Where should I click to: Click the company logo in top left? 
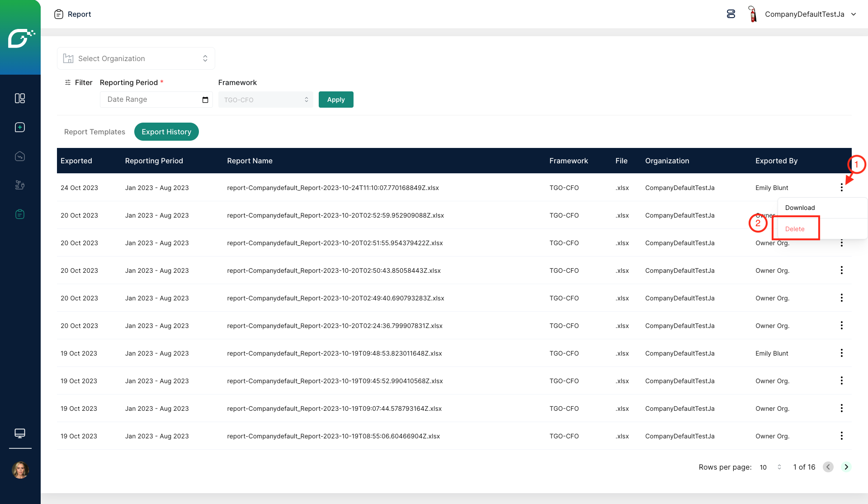(x=20, y=38)
